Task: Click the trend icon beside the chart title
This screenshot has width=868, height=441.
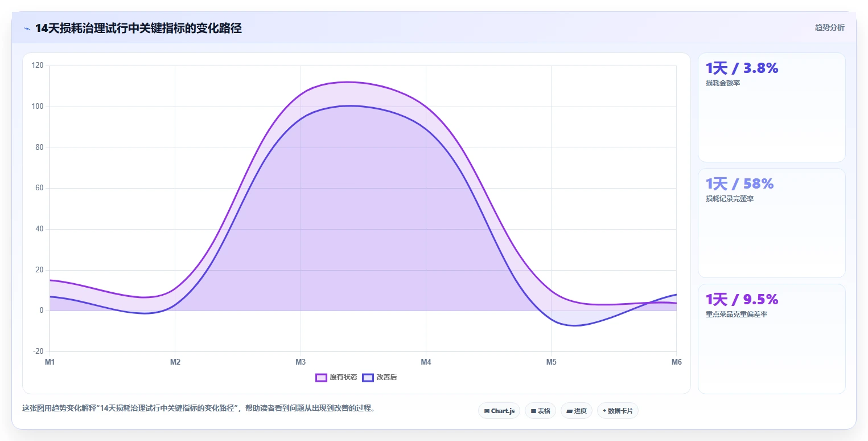Action: click(27, 28)
